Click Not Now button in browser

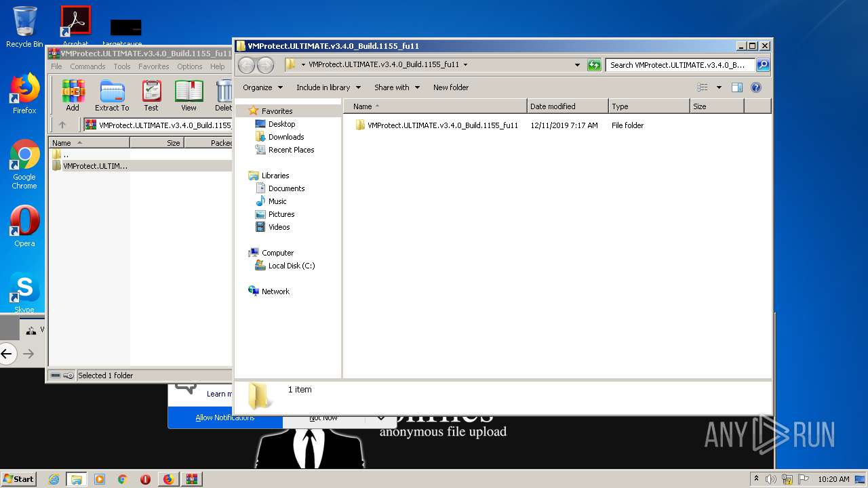coord(323,418)
